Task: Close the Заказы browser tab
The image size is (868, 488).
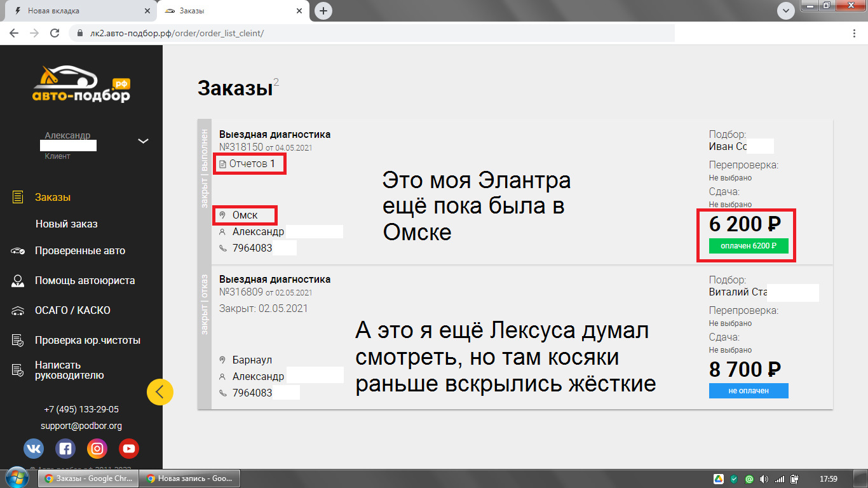Action: 300,11
